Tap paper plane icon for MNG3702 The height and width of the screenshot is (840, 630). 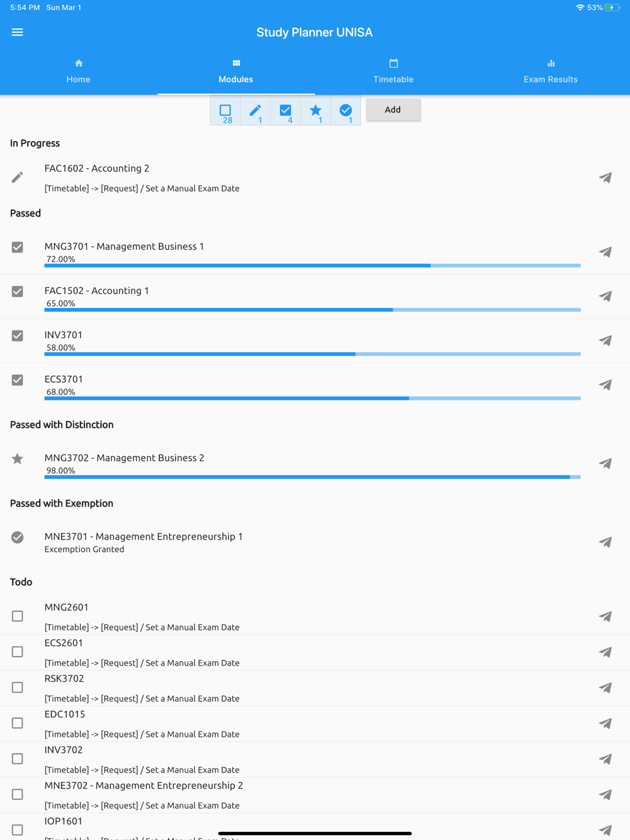click(605, 463)
